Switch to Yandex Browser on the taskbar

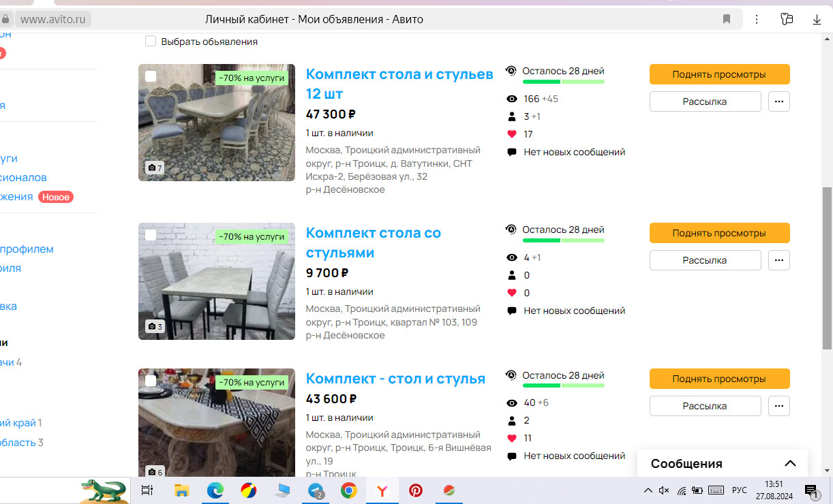coord(382,490)
